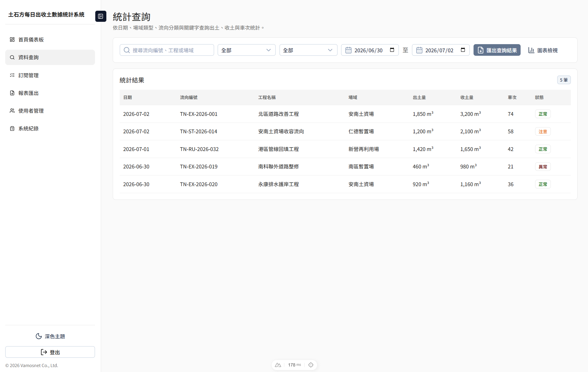
Task: Select flow code TN-ST-2026-014
Action: [198, 132]
